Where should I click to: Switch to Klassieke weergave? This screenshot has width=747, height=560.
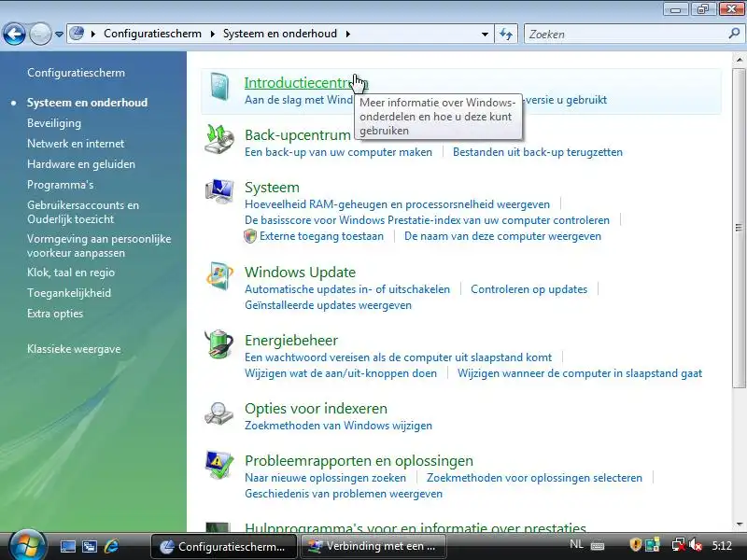74,349
